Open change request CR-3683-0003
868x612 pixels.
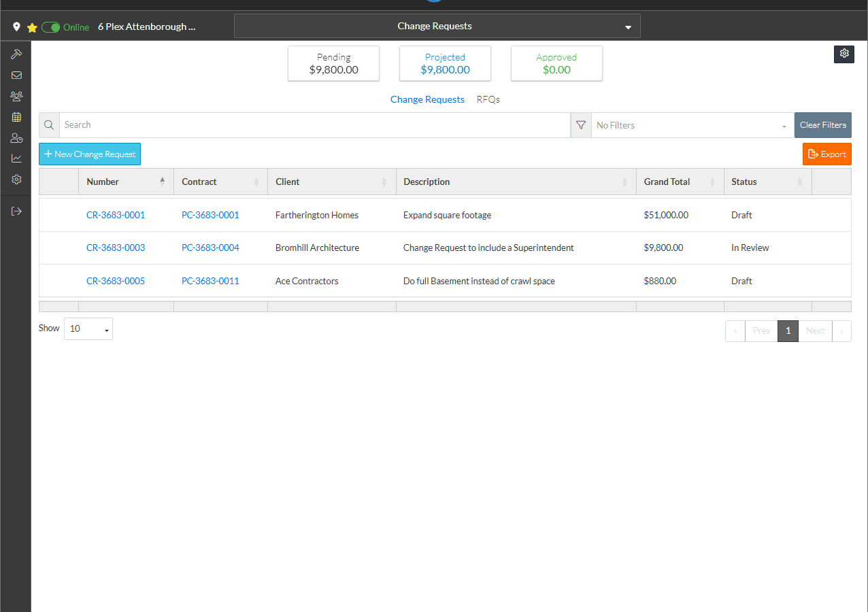(116, 248)
